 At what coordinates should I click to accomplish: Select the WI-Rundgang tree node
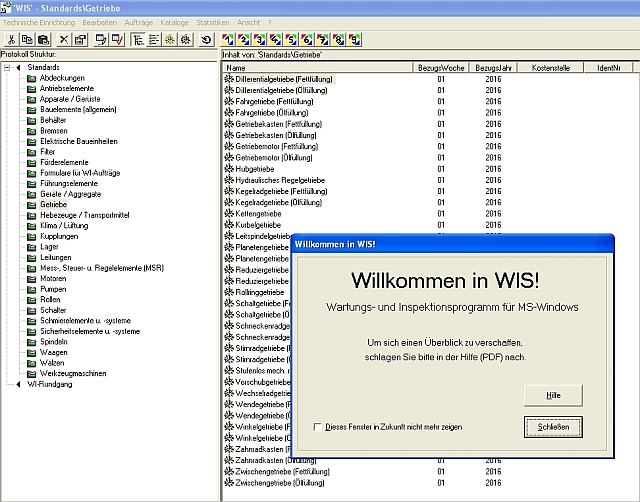[x=49, y=384]
